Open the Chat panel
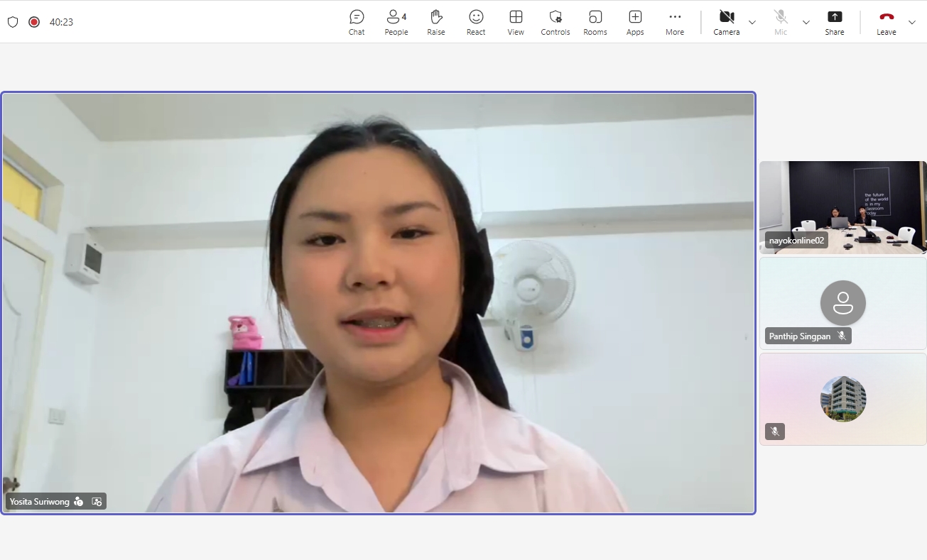 point(357,22)
